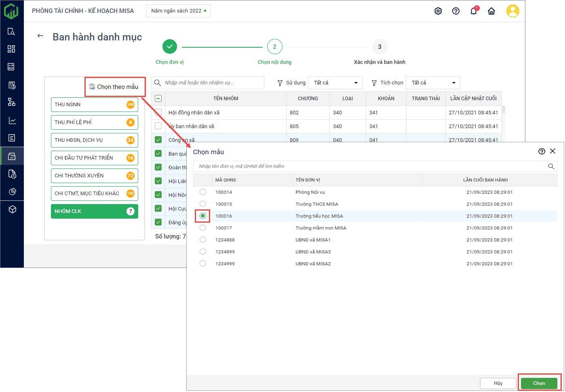Open the Sử dụng filter dropdown

(x=335, y=83)
